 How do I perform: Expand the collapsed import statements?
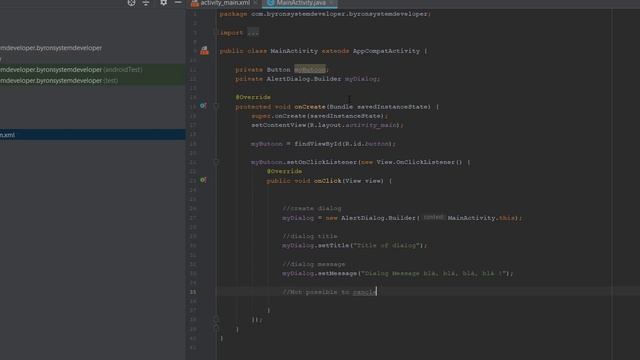coord(253,33)
